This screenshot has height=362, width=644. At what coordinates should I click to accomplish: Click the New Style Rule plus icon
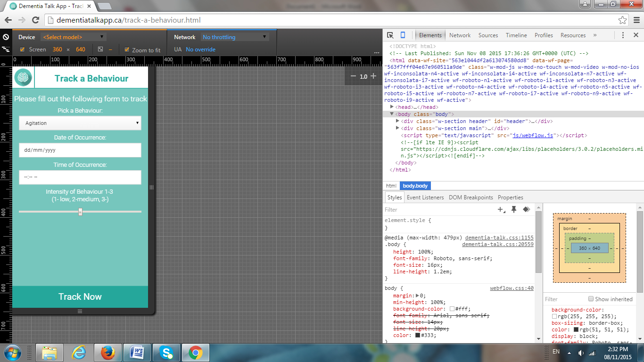click(501, 209)
